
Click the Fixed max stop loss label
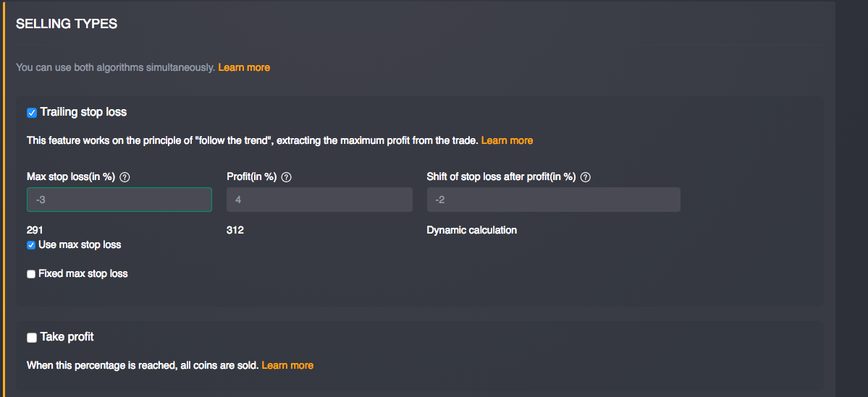click(83, 273)
